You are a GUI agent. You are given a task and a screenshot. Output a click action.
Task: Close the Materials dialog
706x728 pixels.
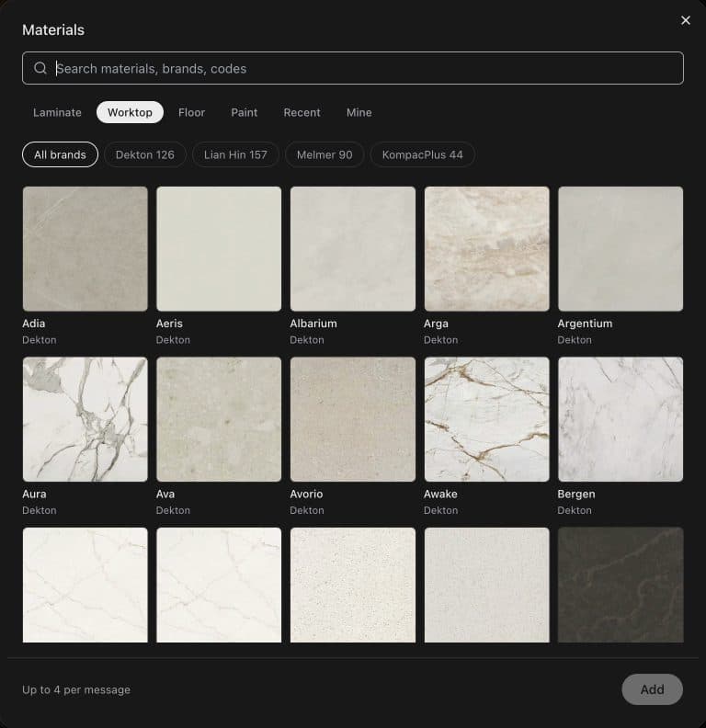coord(685,20)
